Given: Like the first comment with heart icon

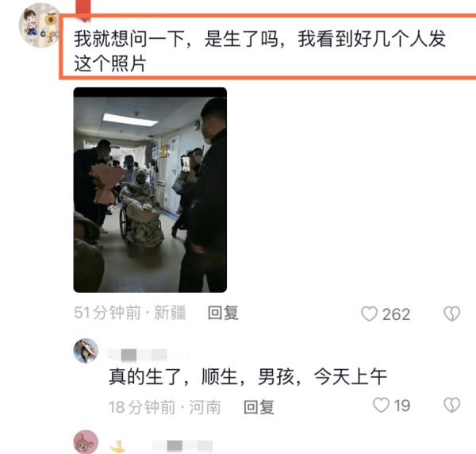Looking at the screenshot, I should click(369, 314).
